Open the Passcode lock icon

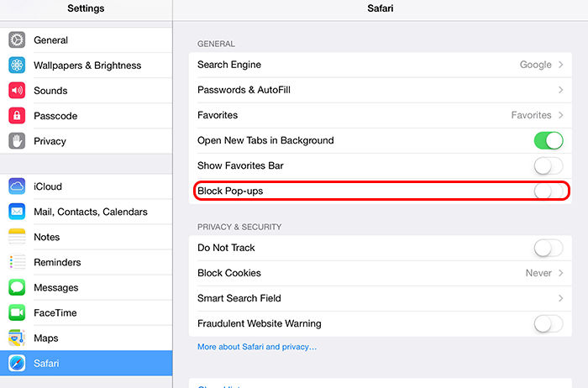point(17,116)
